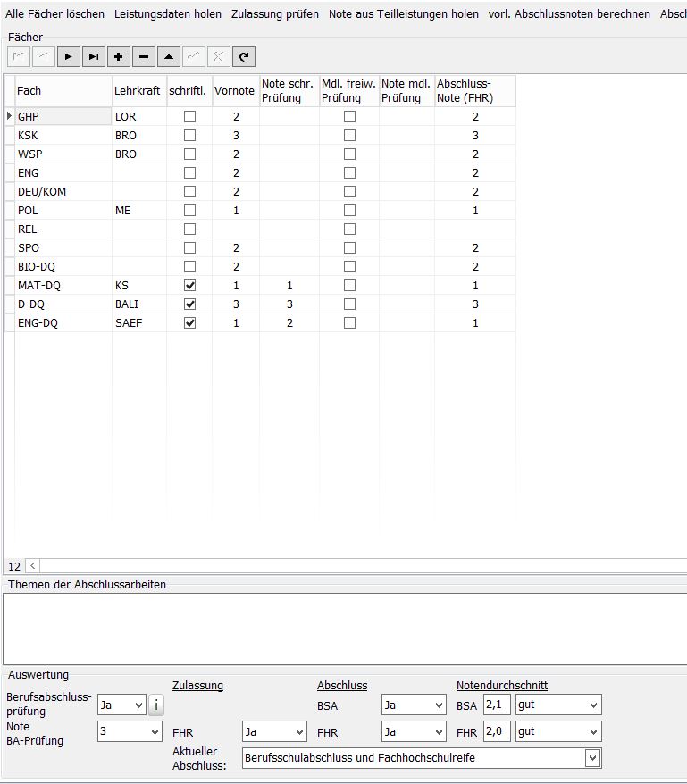Click Note schr. Prüfung cell for ENG-DQ

(289, 323)
